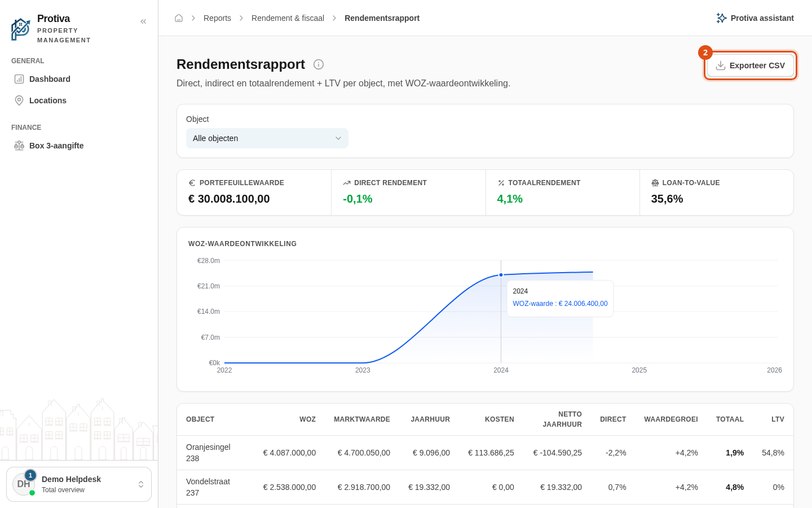
Task: Open the Protiva assistant
Action: [755, 18]
